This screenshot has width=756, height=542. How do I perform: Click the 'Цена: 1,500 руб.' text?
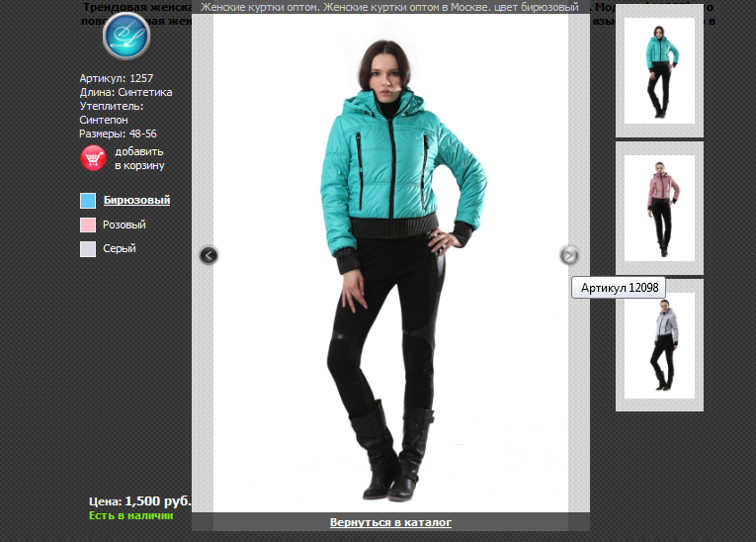point(139,501)
